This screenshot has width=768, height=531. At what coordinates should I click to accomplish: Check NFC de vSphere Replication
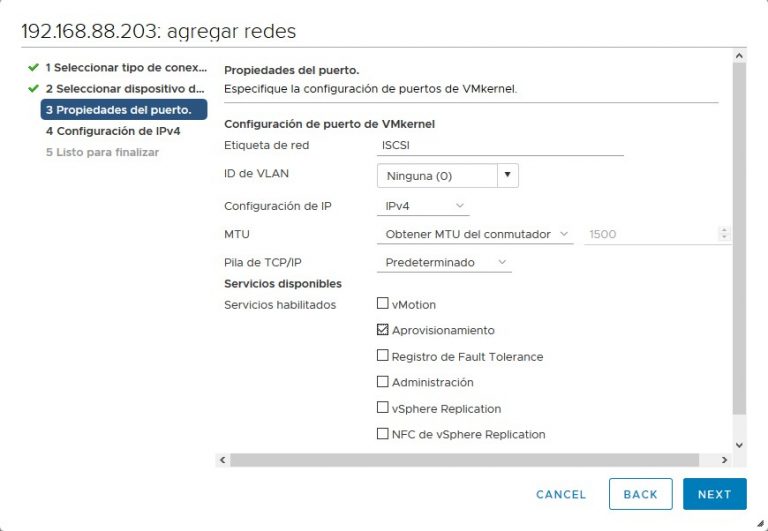pyautogui.click(x=383, y=434)
